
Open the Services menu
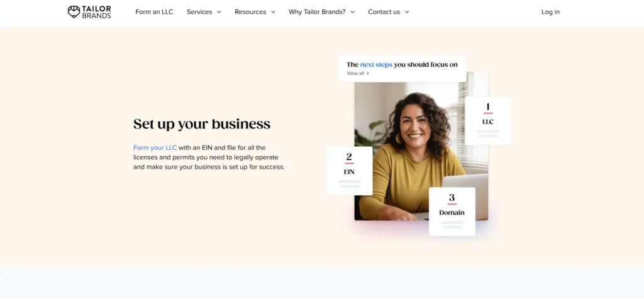(199, 12)
